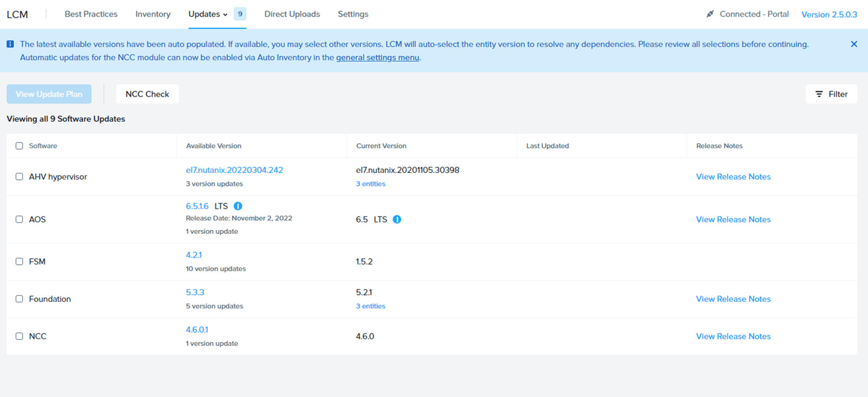The height and width of the screenshot is (397, 868).
Task: Click the NCC 4.6.0.1 version link
Action: click(x=197, y=329)
